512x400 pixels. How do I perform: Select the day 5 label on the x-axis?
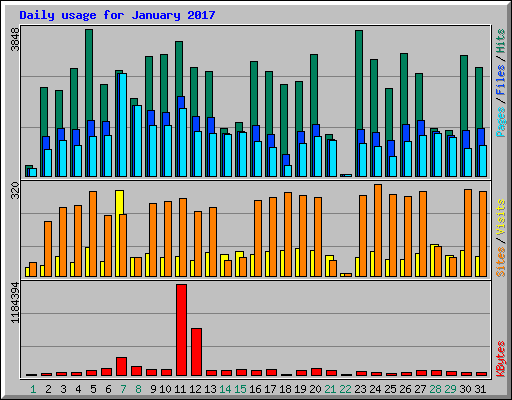coord(93,389)
